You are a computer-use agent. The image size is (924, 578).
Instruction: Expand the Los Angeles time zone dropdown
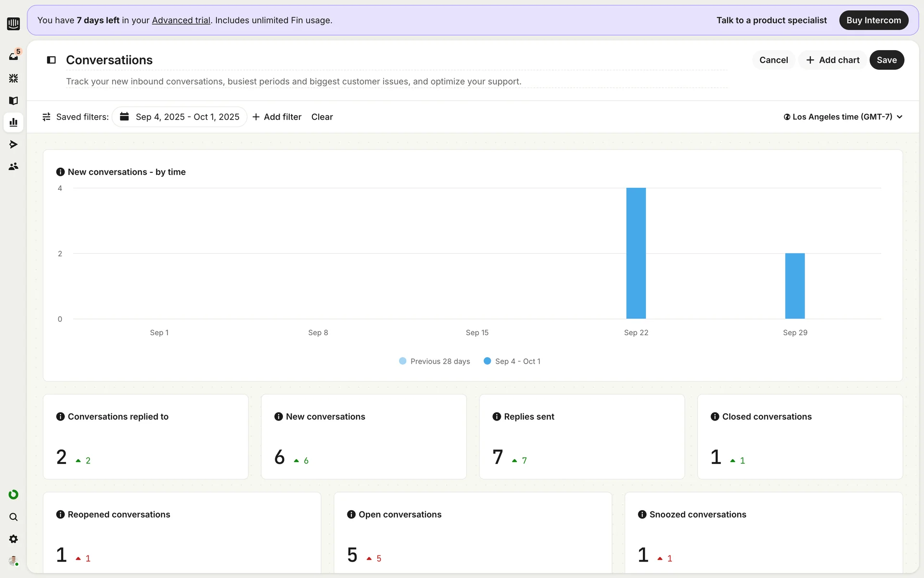coord(843,117)
